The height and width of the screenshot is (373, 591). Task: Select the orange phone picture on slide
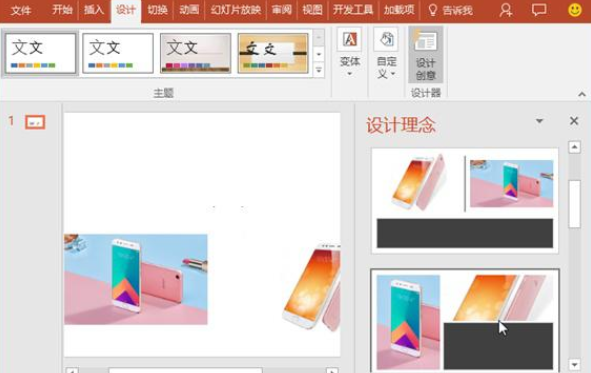point(311,286)
